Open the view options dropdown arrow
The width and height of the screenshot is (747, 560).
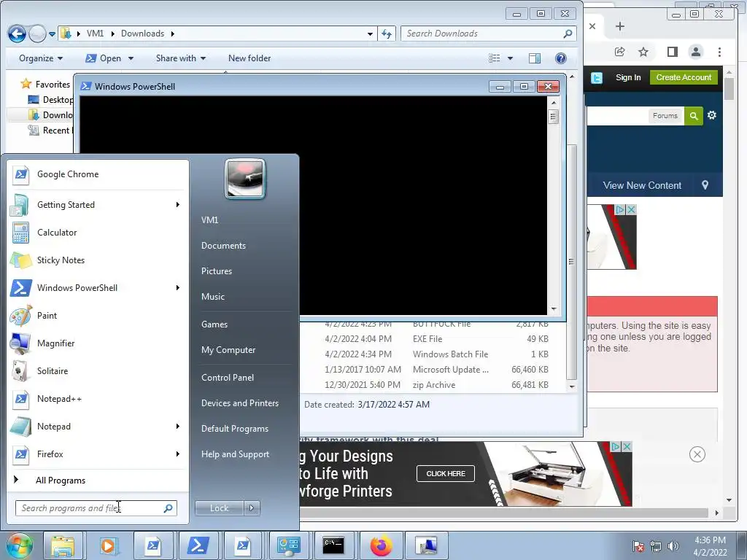tap(510, 58)
